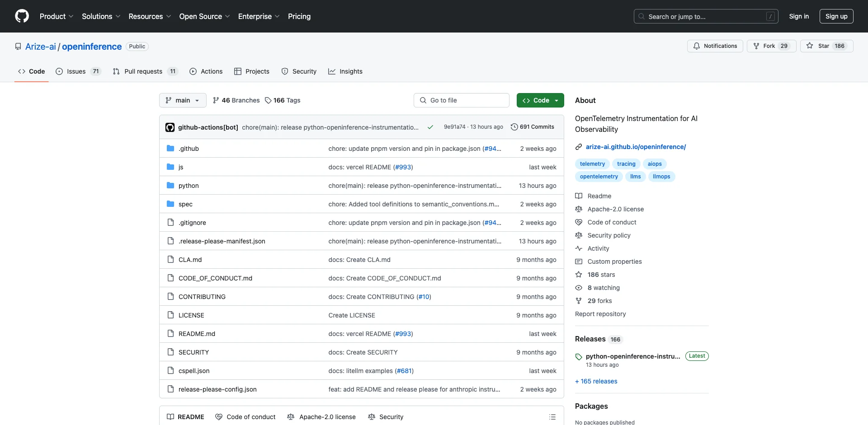The image size is (868, 425).
Task: Go to the Actions tab
Action: pos(206,71)
